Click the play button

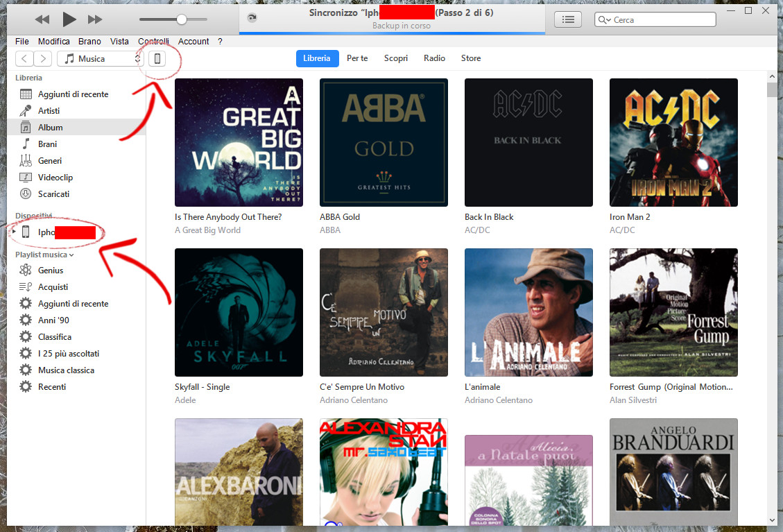tap(69, 19)
